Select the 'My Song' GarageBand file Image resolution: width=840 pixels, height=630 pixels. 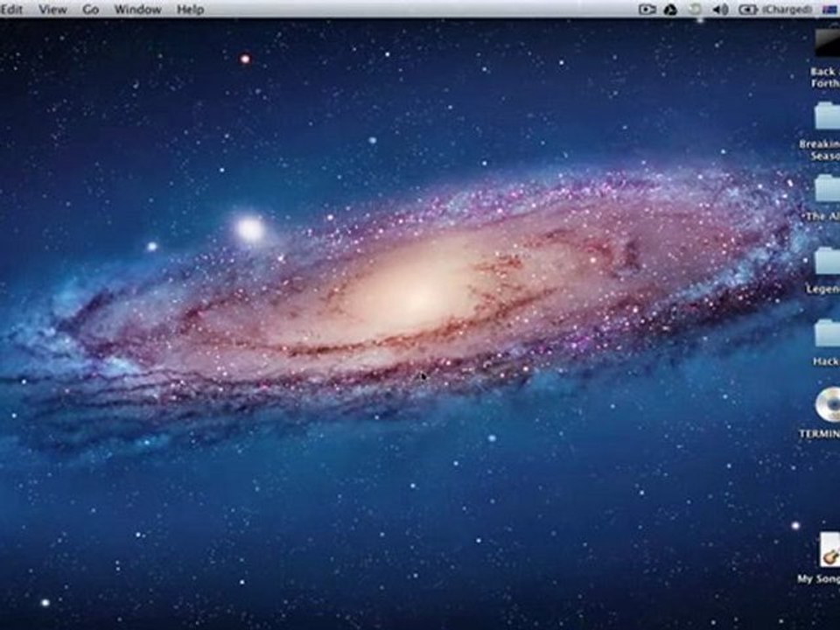[829, 549]
